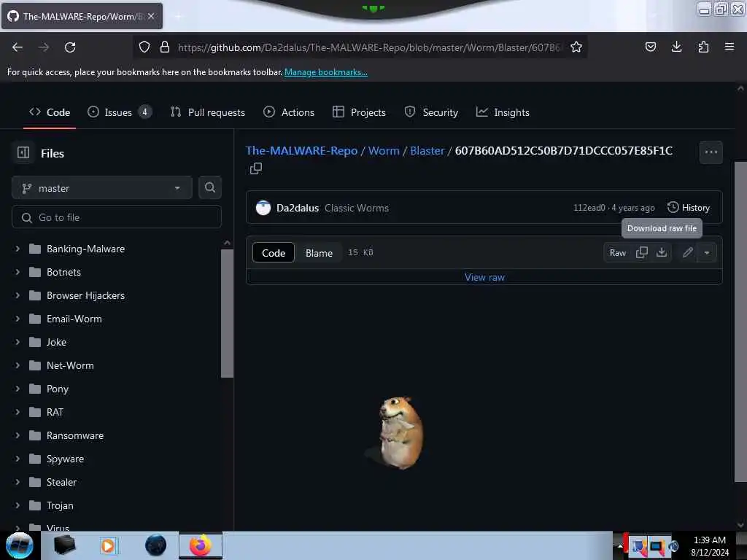Open the three-dot more file actions
Image resolution: width=747 pixels, height=560 pixels.
[711, 152]
